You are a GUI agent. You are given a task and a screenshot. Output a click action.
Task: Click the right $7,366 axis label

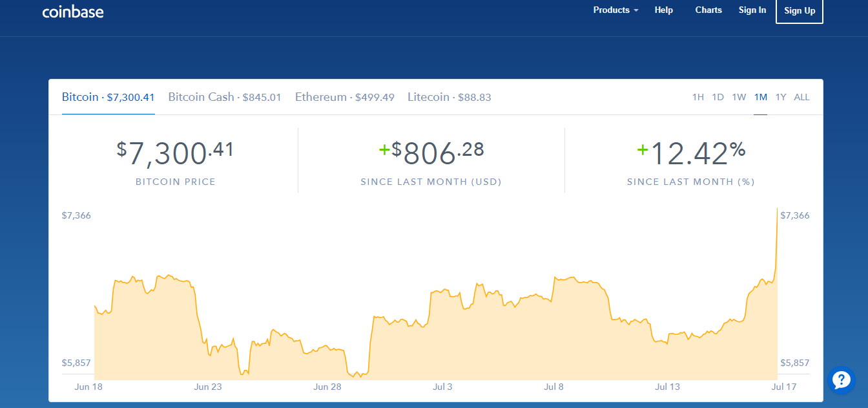click(795, 215)
